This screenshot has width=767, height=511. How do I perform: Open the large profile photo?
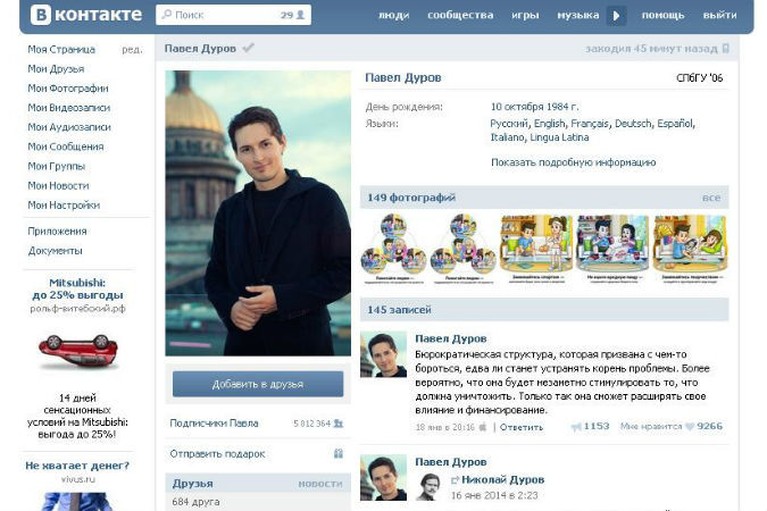click(257, 213)
